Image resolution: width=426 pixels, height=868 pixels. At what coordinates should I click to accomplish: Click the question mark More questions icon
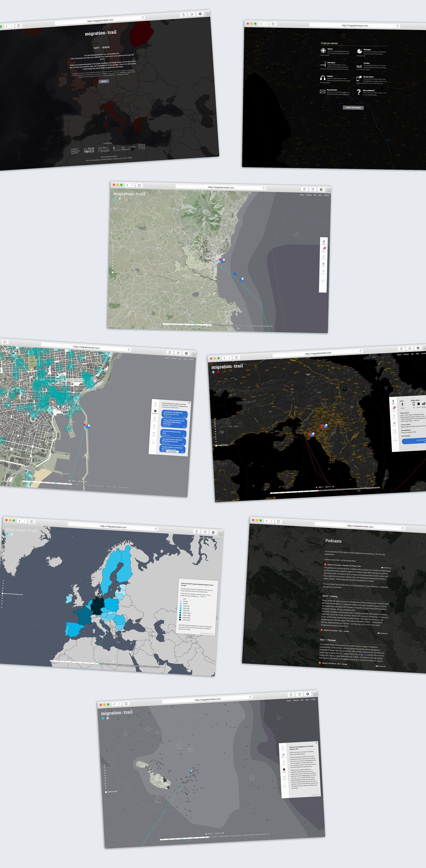pos(359,92)
